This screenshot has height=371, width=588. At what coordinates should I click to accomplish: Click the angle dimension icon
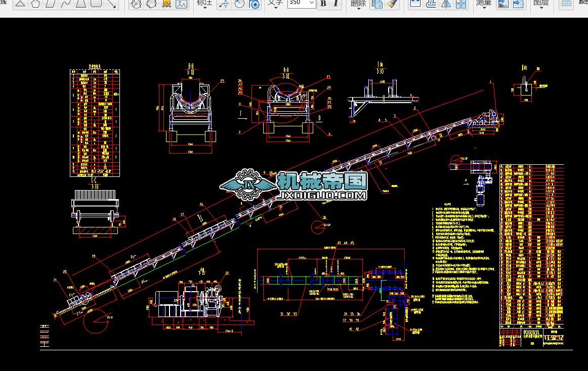(x=239, y=4)
